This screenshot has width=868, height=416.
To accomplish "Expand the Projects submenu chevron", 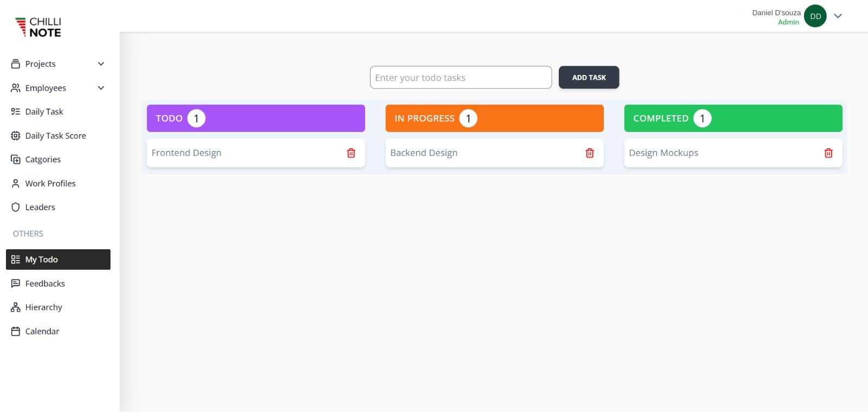I will point(101,64).
